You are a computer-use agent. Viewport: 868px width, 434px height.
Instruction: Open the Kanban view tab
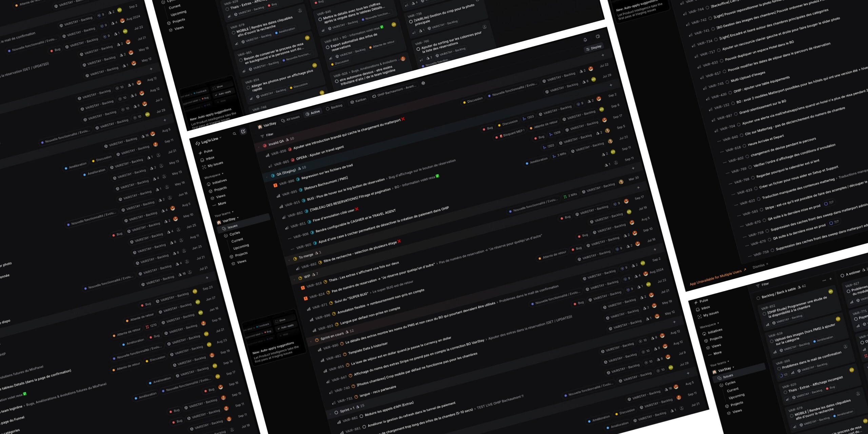coord(358,100)
